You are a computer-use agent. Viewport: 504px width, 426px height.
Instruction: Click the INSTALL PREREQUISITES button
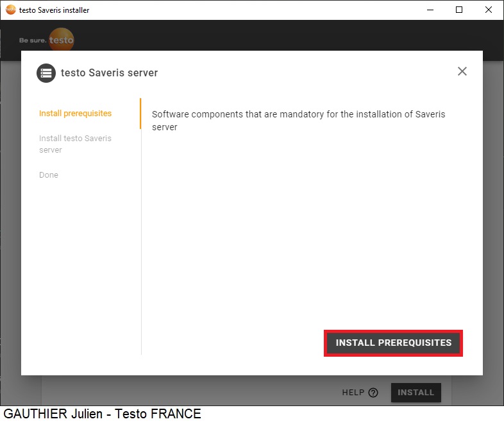pos(393,343)
